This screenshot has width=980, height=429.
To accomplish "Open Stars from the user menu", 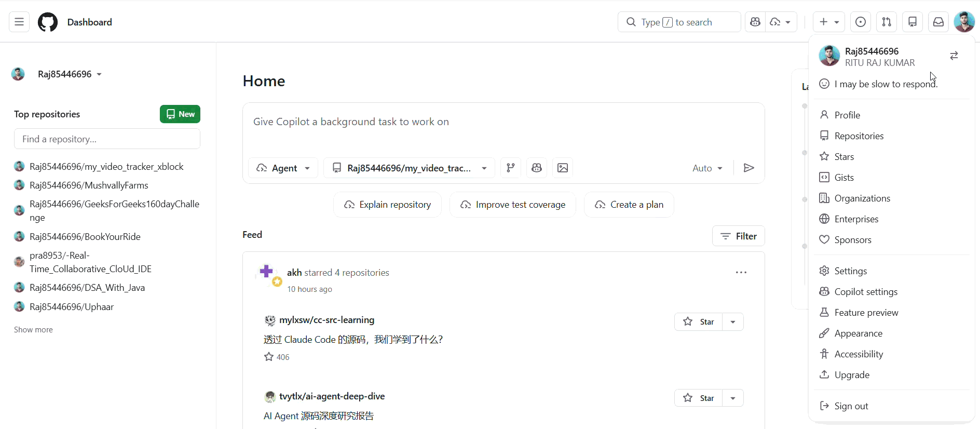I will click(x=891, y=156).
